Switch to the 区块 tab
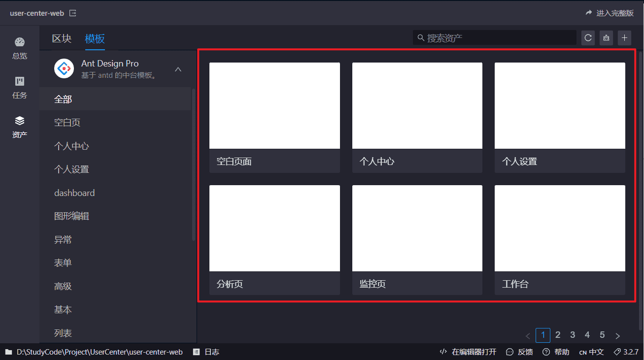 tap(62, 38)
